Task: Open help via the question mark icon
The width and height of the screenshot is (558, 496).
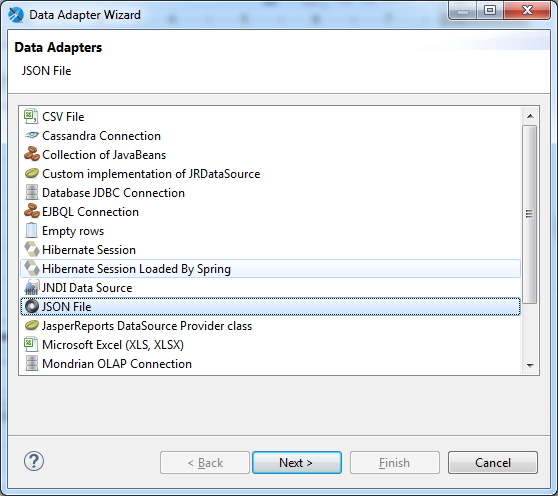Action: 34,461
